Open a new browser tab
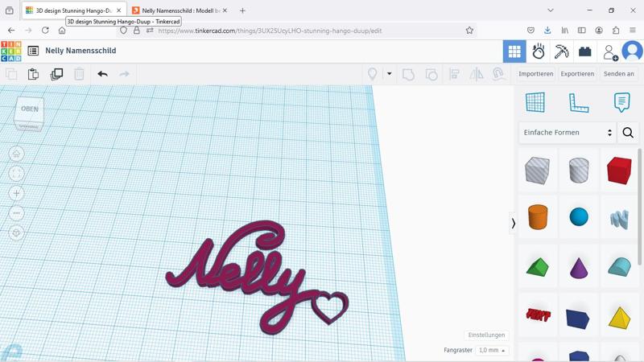The width and height of the screenshot is (644, 362). [x=242, y=10]
